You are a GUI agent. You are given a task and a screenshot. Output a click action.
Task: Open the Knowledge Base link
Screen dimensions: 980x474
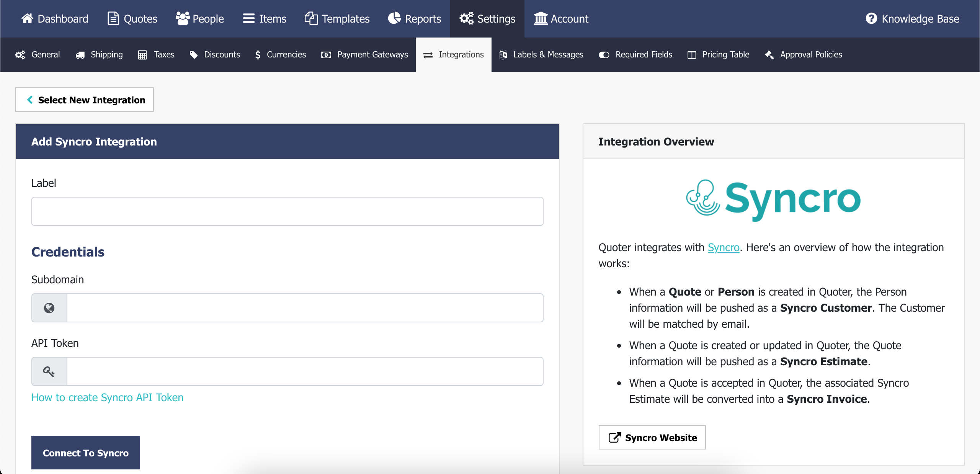(x=913, y=18)
